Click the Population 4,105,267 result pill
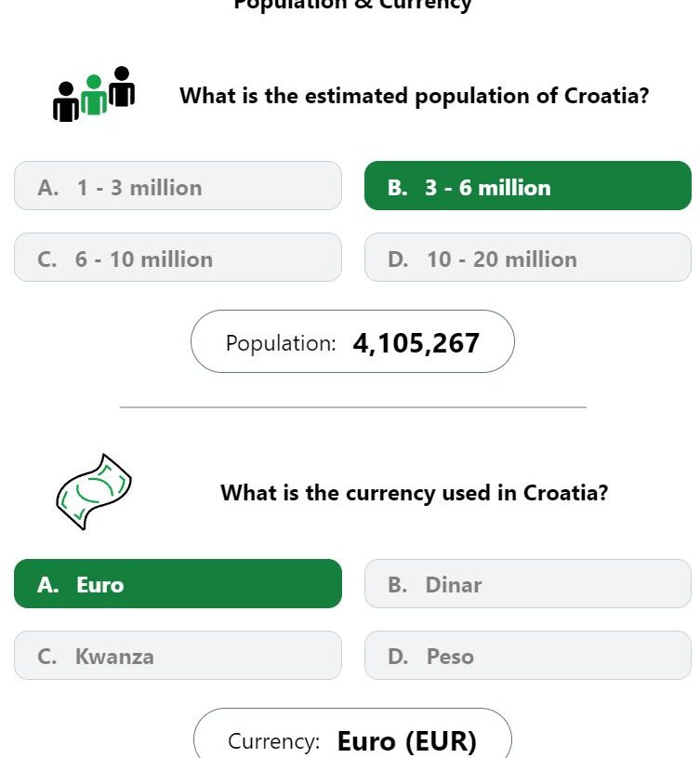The height and width of the screenshot is (758, 700). point(352,341)
